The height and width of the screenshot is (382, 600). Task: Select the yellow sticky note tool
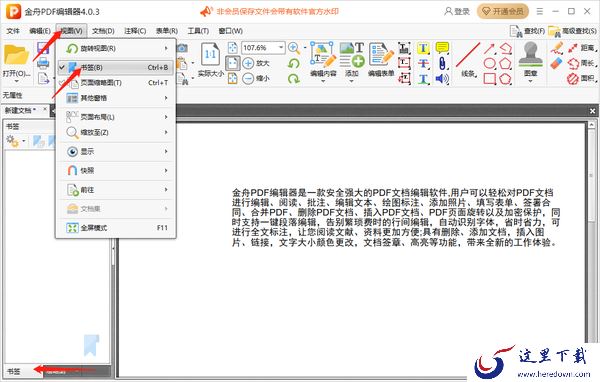pos(442,48)
